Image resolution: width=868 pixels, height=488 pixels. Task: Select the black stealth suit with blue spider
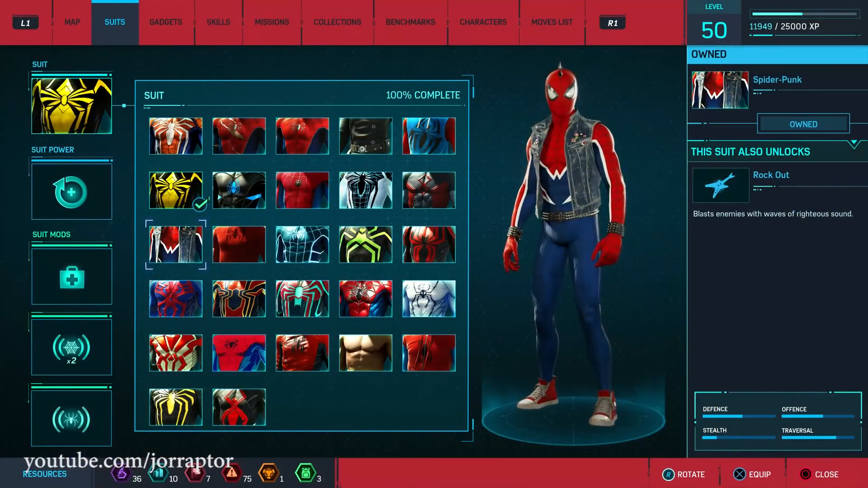coord(239,190)
